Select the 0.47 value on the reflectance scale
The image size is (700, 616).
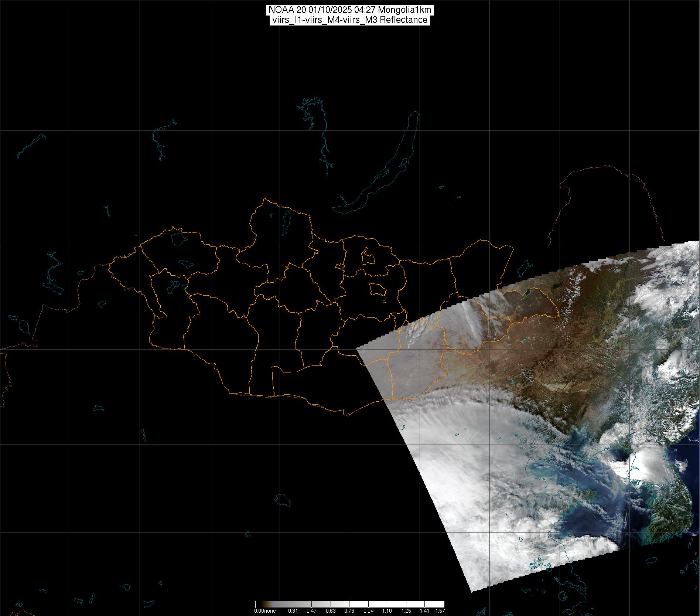pos(311,611)
